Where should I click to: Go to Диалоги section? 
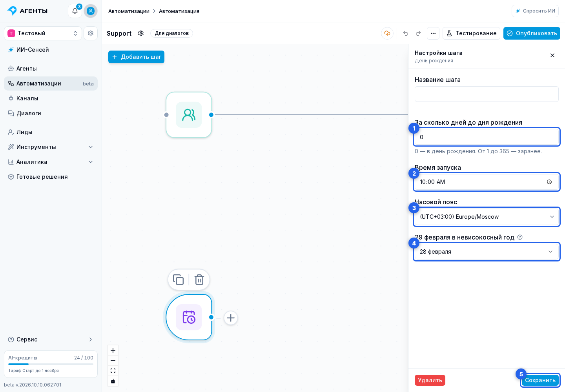[x=51, y=113]
